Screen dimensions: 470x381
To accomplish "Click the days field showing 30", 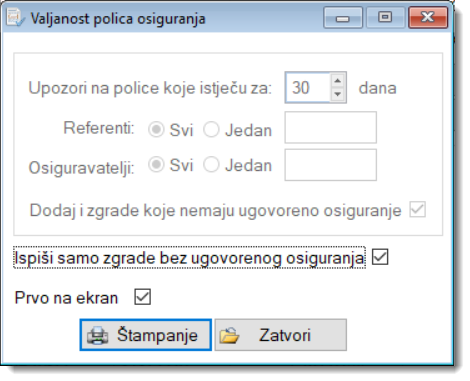I will tap(308, 87).
